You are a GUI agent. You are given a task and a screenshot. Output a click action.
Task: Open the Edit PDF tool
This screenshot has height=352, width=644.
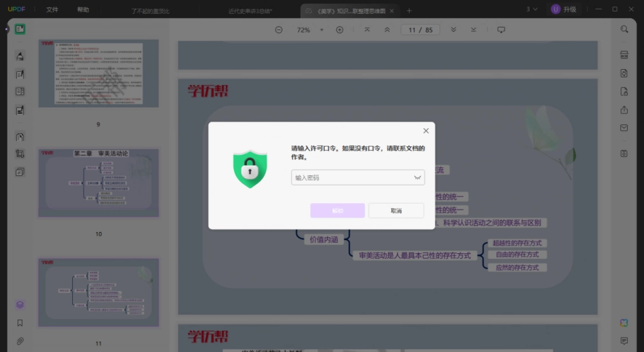[x=19, y=74]
